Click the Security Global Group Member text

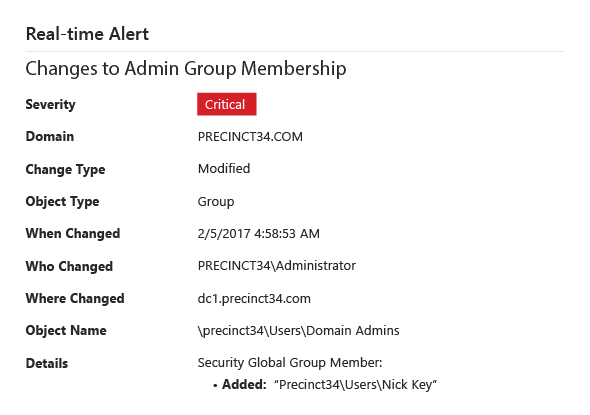tap(290, 363)
